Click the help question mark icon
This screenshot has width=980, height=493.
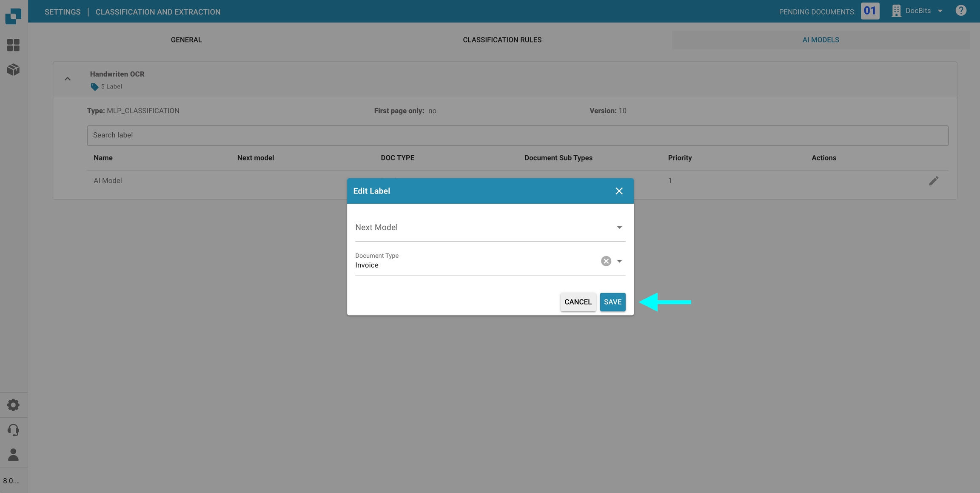961,11
